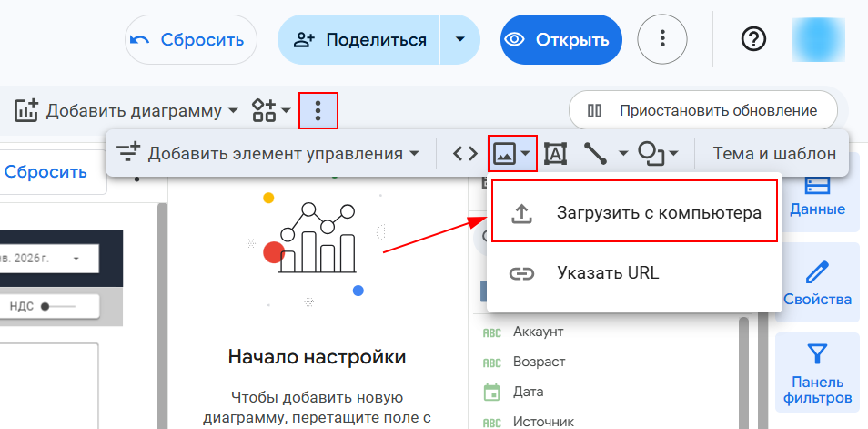Expand the line tool dropdown arrow
The width and height of the screenshot is (868, 429).
click(x=623, y=154)
